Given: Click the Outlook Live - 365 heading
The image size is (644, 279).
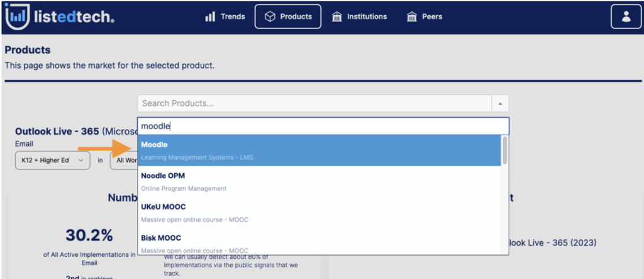Looking at the screenshot, I should (x=57, y=131).
